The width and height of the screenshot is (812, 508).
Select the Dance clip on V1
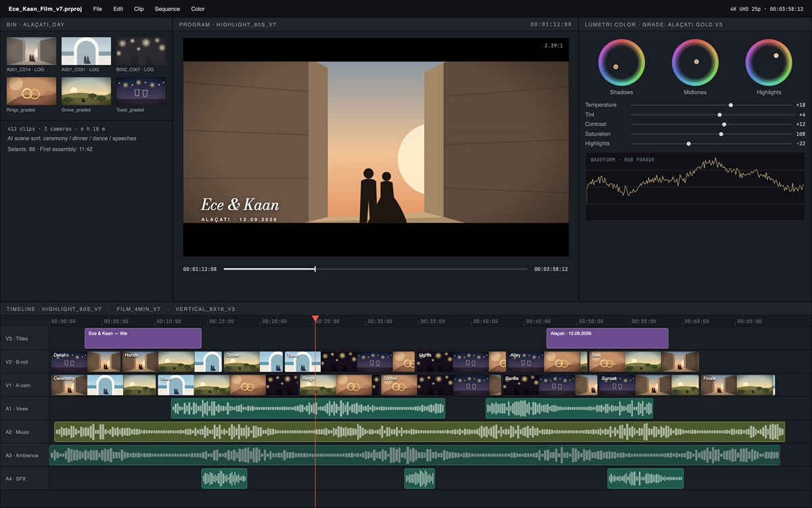tap(550, 385)
